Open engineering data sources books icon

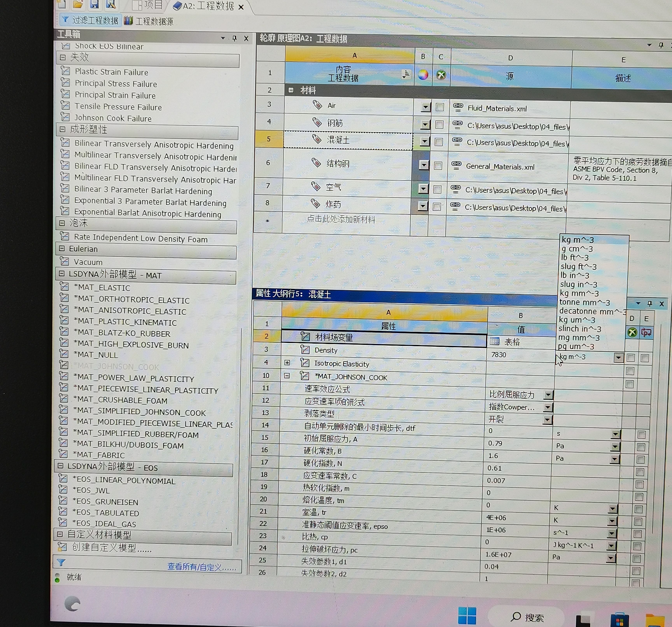[128, 21]
